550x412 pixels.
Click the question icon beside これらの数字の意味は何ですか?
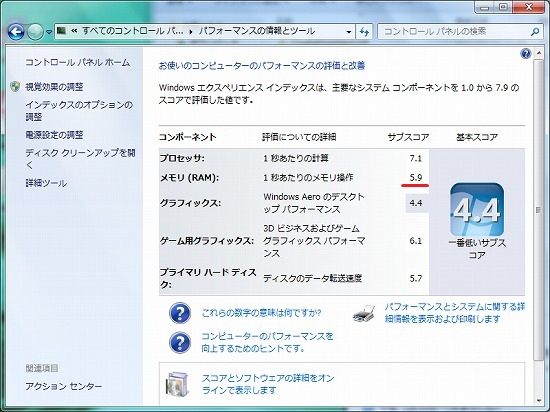(180, 313)
